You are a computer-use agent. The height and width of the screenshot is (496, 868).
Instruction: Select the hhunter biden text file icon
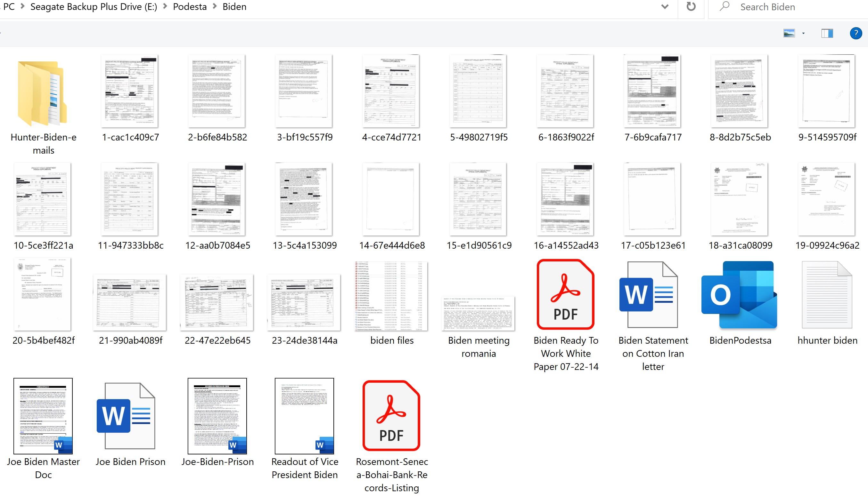coord(827,294)
